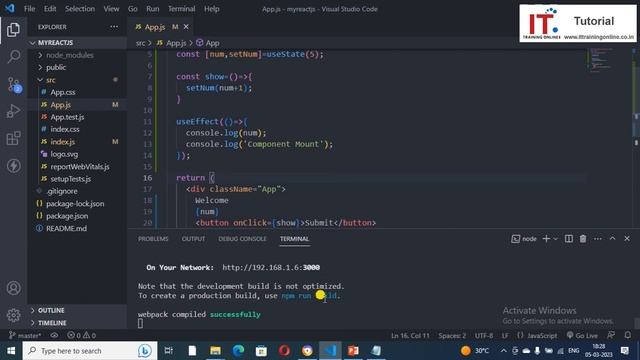Open the Manage gear icon
The height and width of the screenshot is (360, 640).
pos(13,315)
